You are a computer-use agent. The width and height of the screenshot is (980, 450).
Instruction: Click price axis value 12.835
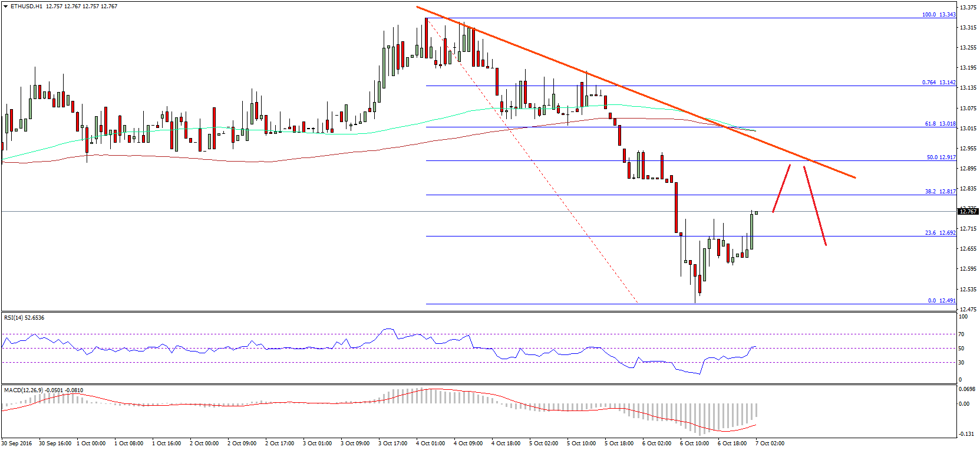968,189
